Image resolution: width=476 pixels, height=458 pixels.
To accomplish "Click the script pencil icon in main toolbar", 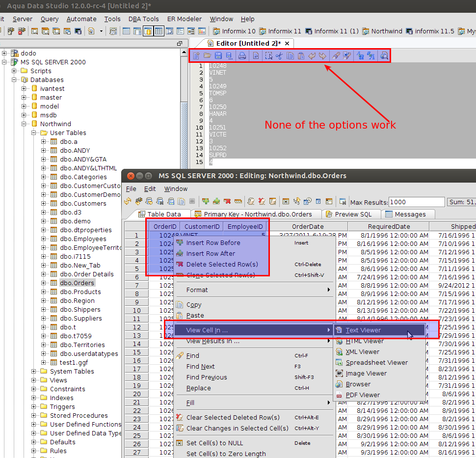I will (91, 31).
